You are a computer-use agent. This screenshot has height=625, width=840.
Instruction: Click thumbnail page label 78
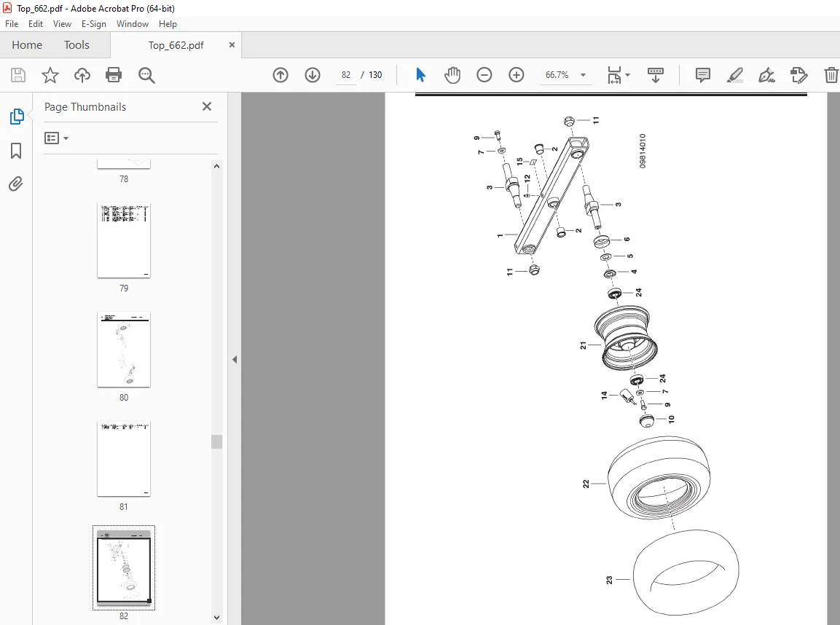124,179
